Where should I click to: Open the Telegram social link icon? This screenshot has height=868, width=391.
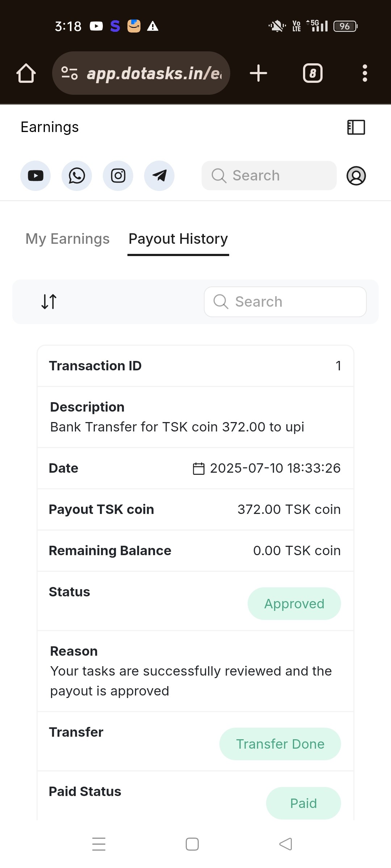pos(159,176)
